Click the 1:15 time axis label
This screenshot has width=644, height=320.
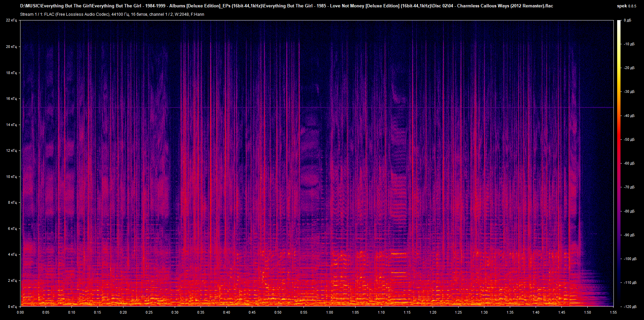(407, 312)
